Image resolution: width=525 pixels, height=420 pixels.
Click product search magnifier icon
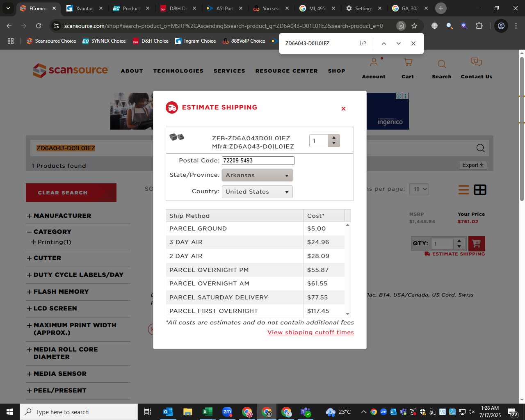(481, 148)
